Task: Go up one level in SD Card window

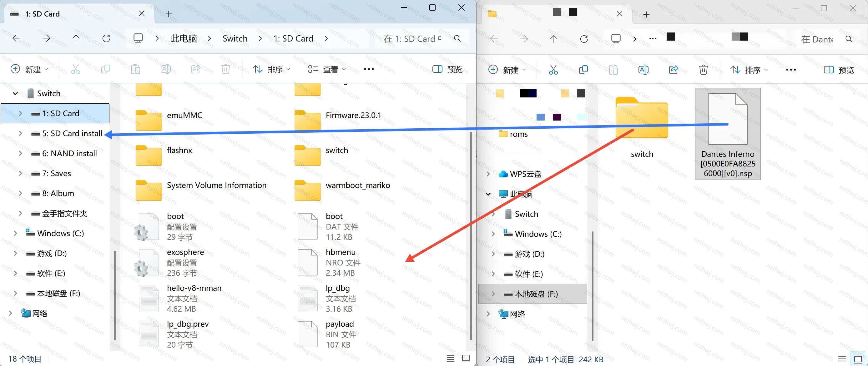Action: tap(76, 38)
